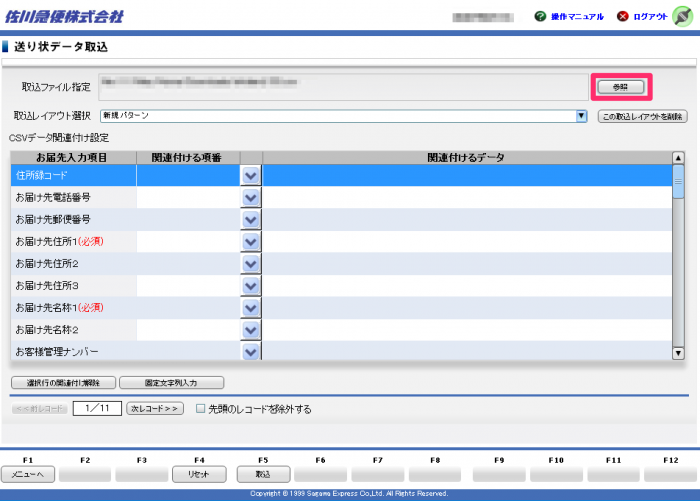
Task: Click 固定文字列入力 button
Action: [171, 383]
